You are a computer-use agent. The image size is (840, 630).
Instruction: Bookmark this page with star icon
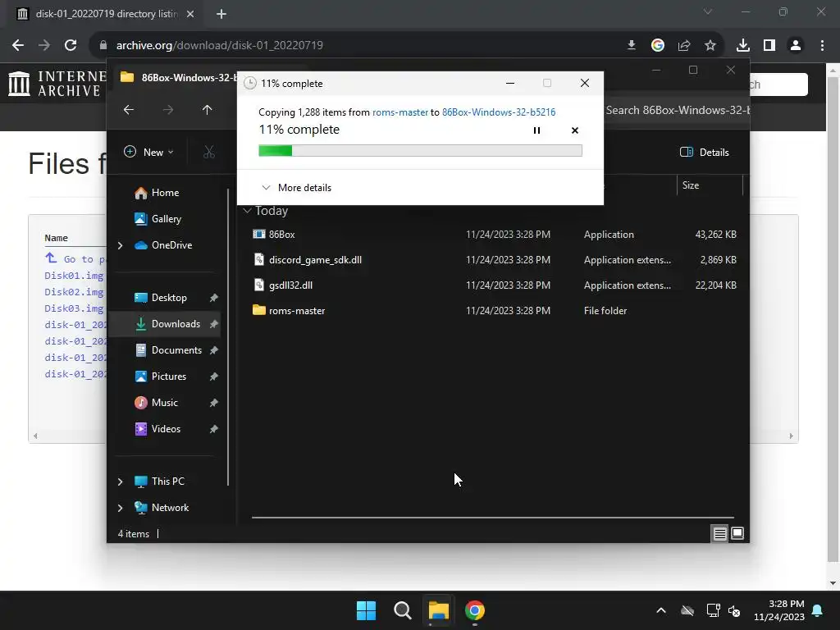[710, 45]
